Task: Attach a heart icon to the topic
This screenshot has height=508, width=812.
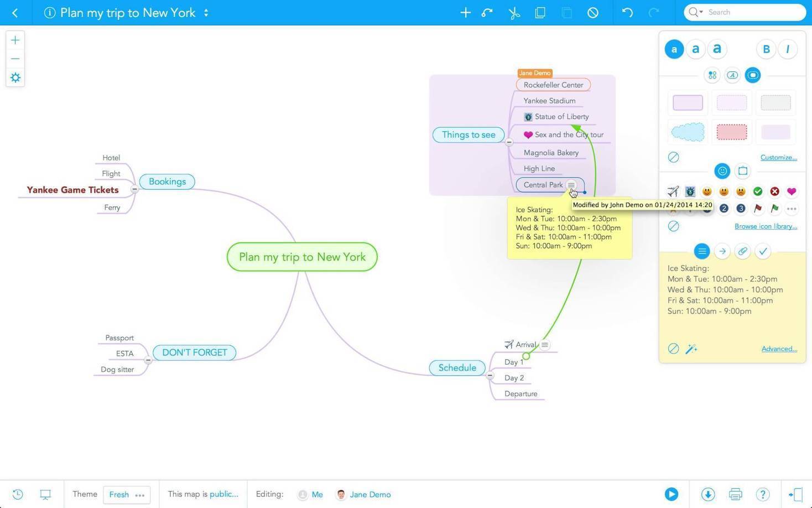Action: (792, 191)
